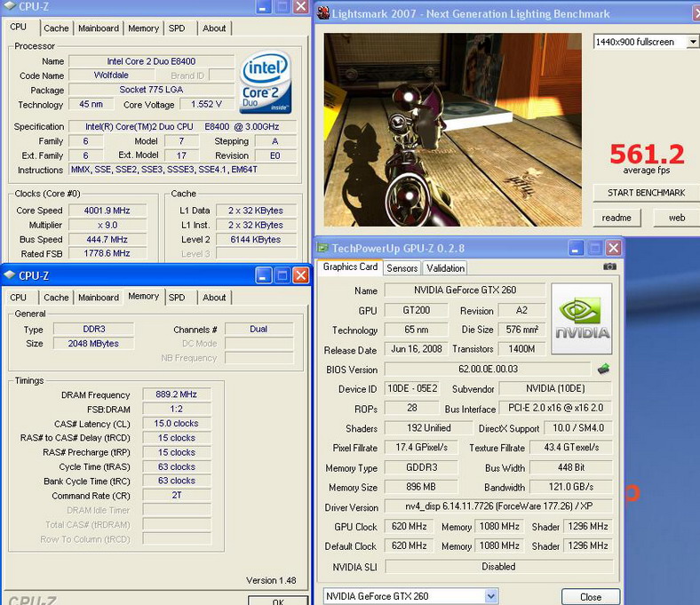Open the 1440x900 fullscreen resolution dropdown
The width and height of the screenshot is (700, 605).
pyautogui.click(x=692, y=42)
